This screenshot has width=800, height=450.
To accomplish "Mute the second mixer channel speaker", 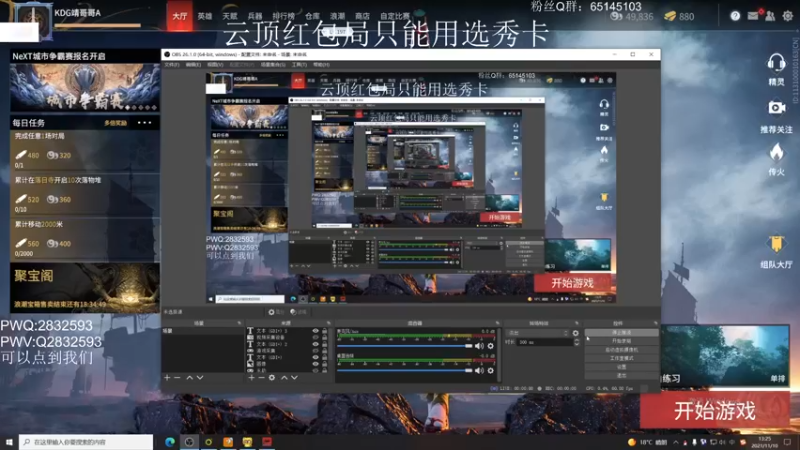I will (x=479, y=370).
